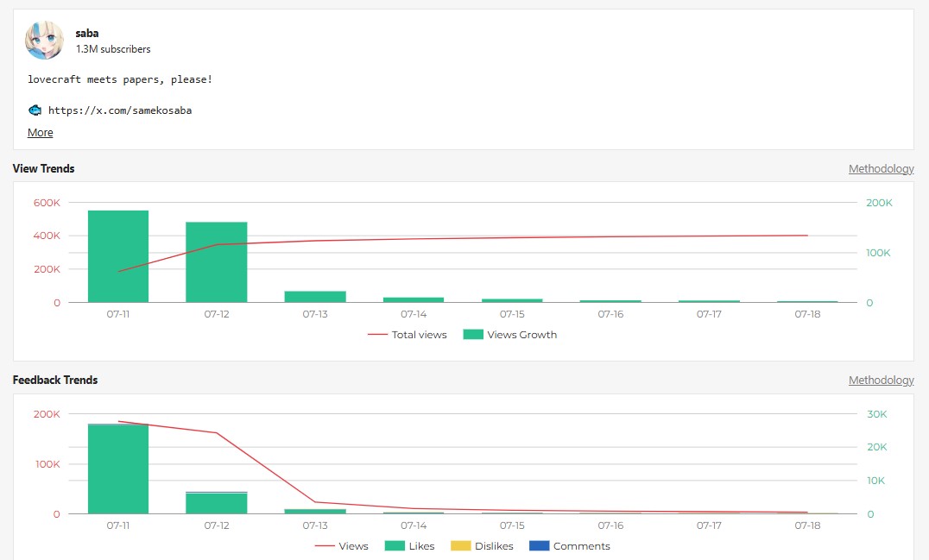This screenshot has height=560, width=929.
Task: Toggle Total views legend in View Trends
Action: tap(407, 335)
